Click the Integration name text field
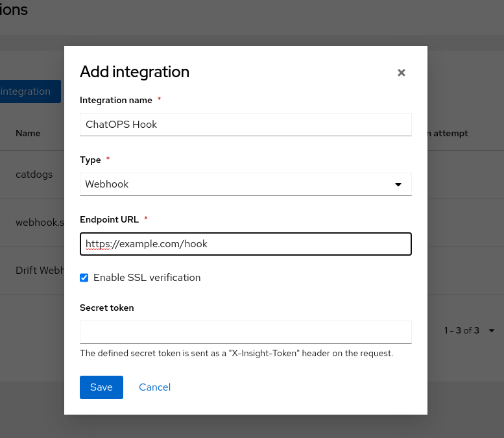504x438 pixels. 245,125
